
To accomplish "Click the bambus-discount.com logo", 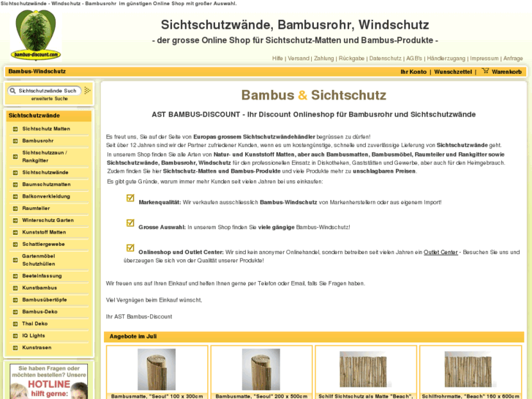I will pos(36,35).
